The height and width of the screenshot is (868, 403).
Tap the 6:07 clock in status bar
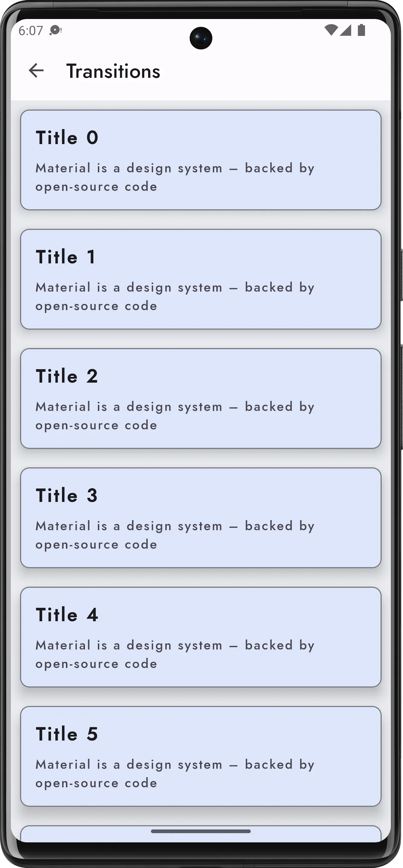31,31
